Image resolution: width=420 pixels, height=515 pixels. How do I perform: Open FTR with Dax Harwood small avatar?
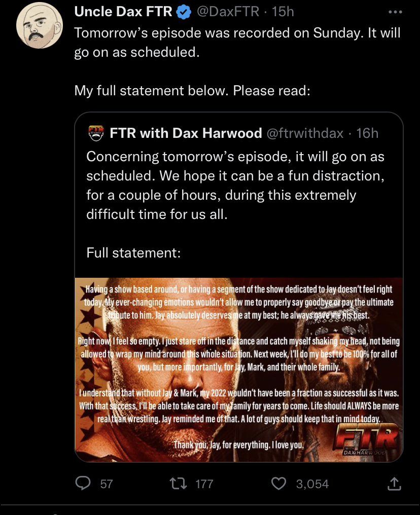pyautogui.click(x=96, y=133)
